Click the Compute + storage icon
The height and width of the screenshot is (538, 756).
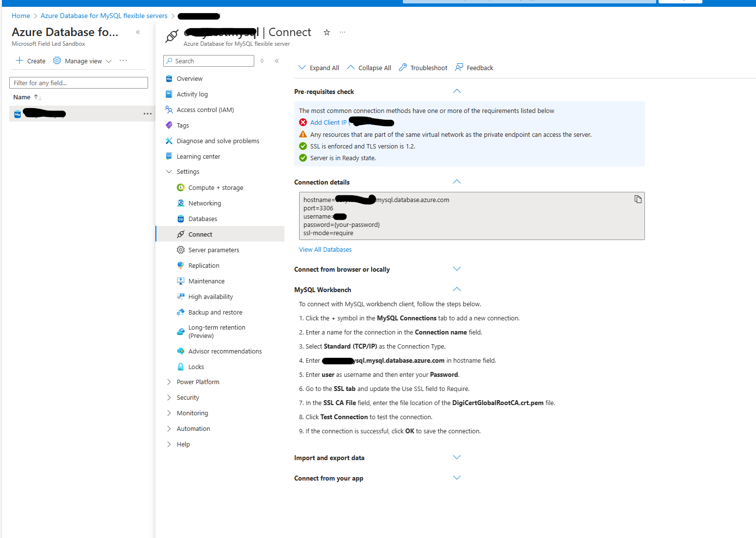181,188
